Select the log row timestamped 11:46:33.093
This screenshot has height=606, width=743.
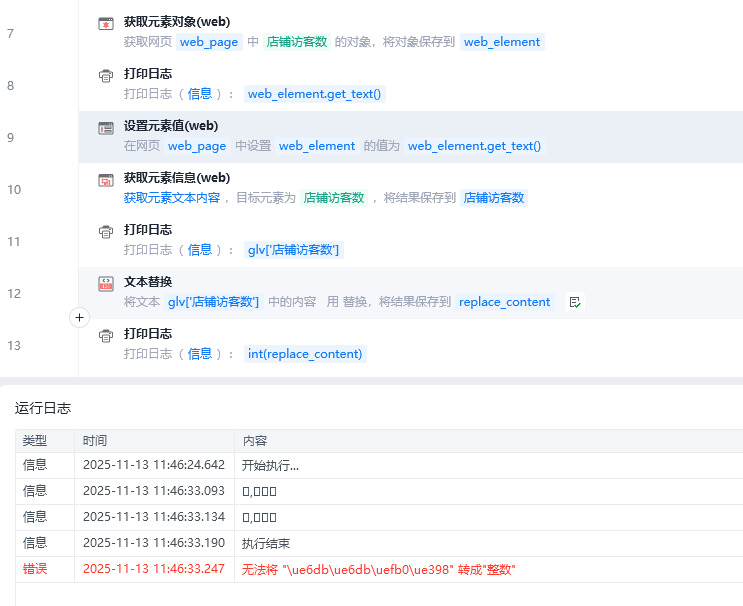pyautogui.click(x=379, y=491)
